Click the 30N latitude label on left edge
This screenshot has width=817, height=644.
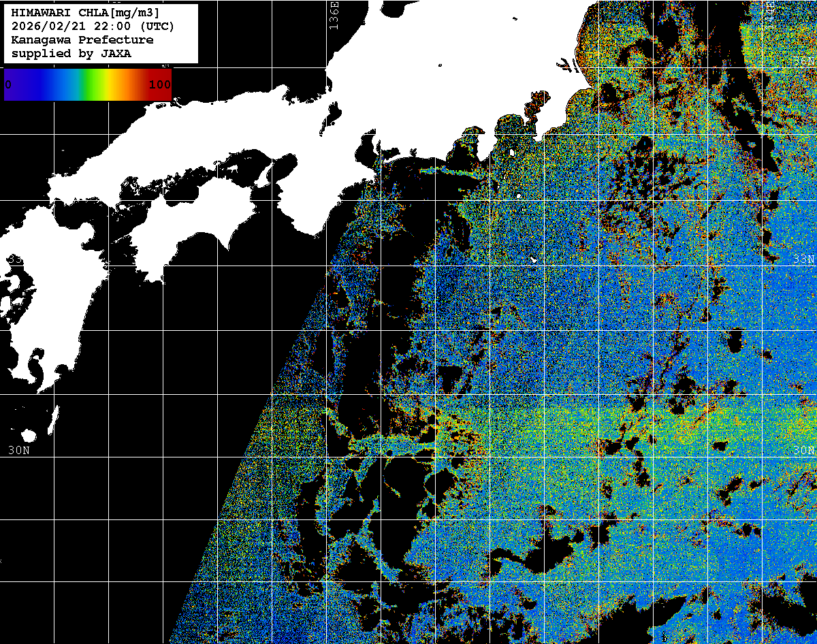pos(18,451)
